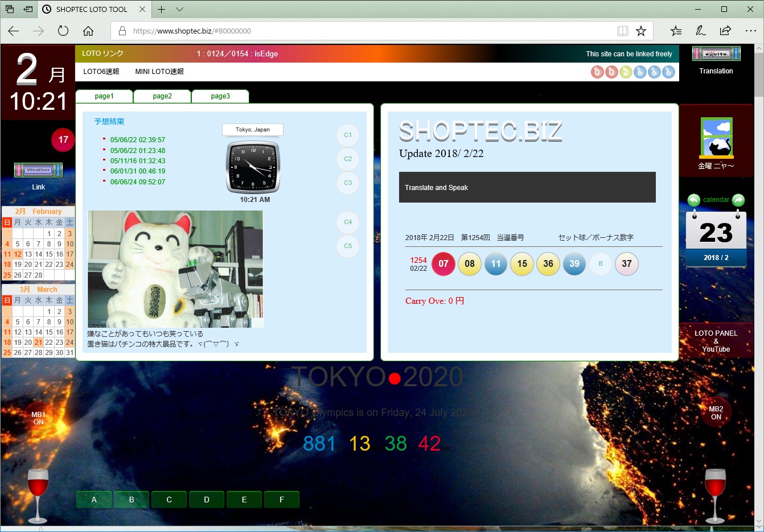Click the browser Share icon
Screen dimensions: 764x532
(725, 31)
